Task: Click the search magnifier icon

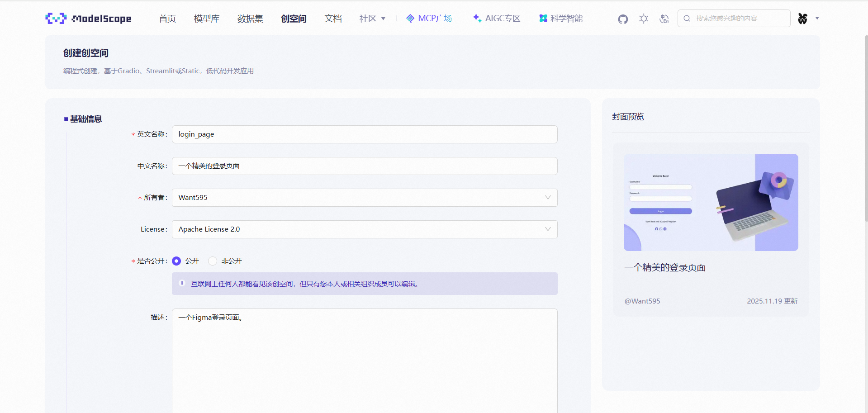Action: [x=687, y=19]
